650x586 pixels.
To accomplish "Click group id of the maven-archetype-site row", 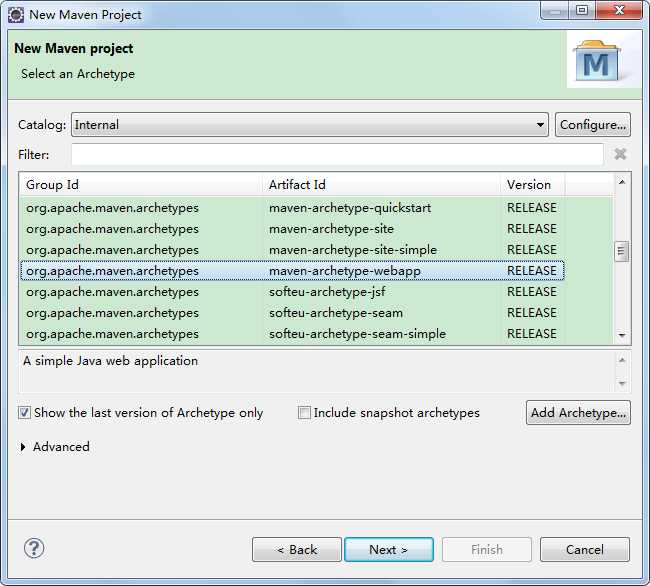I will [x=112, y=229].
